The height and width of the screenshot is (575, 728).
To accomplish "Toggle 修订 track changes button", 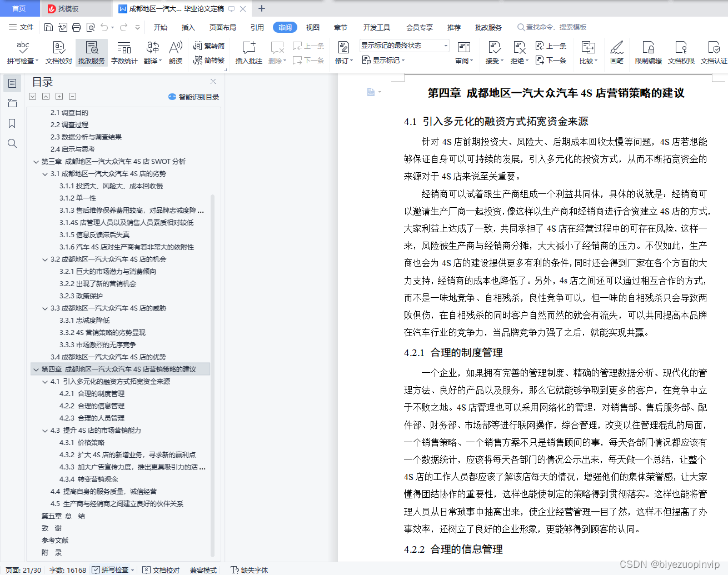I will 343,53.
